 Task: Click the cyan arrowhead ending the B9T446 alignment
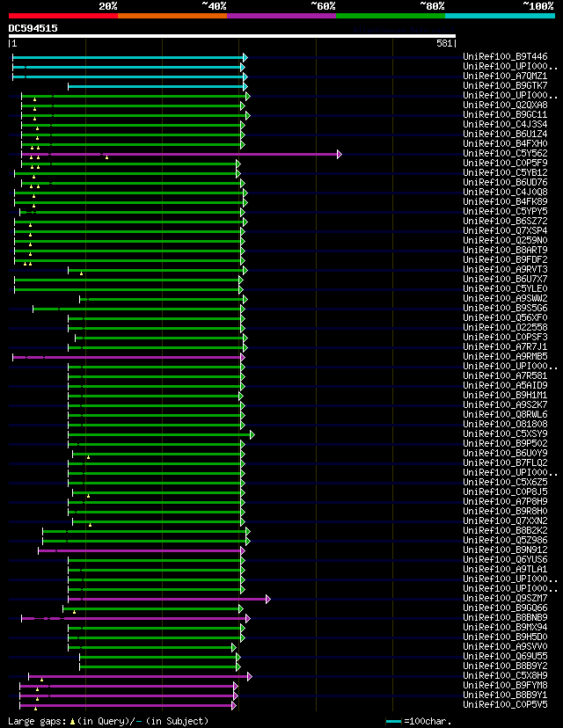click(245, 57)
